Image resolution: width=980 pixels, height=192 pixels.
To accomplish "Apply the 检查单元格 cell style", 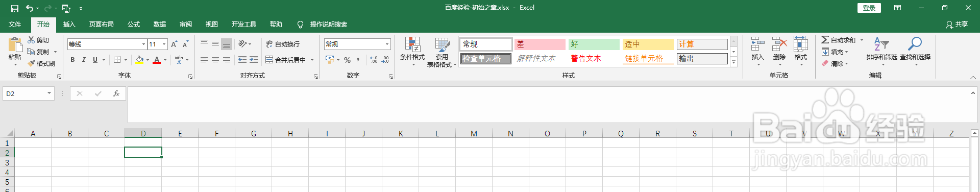I will click(x=485, y=59).
